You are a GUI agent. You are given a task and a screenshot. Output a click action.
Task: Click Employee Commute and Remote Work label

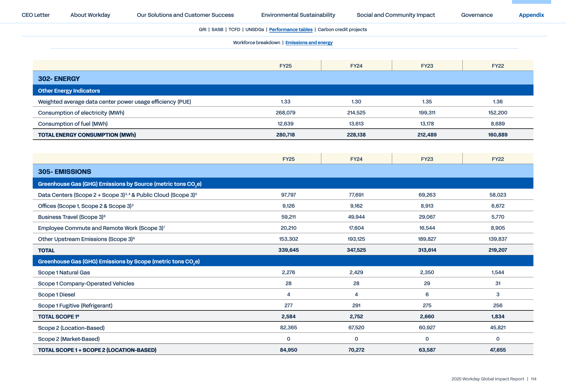[x=102, y=228]
